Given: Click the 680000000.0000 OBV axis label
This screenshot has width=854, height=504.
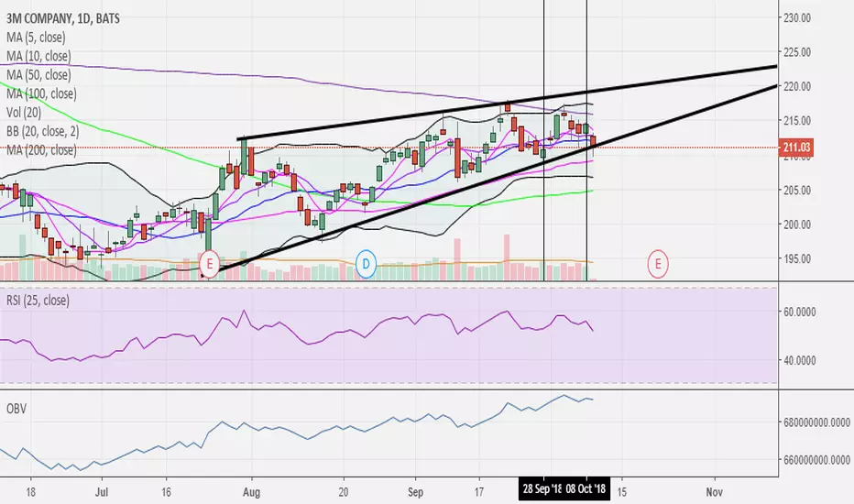Looking at the screenshot, I should [816, 422].
